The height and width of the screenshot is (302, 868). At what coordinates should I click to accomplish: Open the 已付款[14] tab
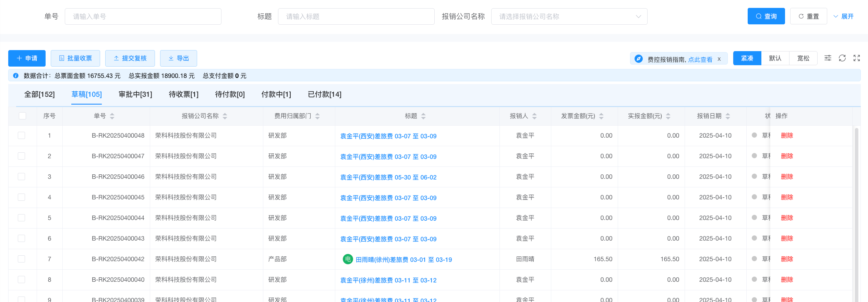(x=324, y=94)
